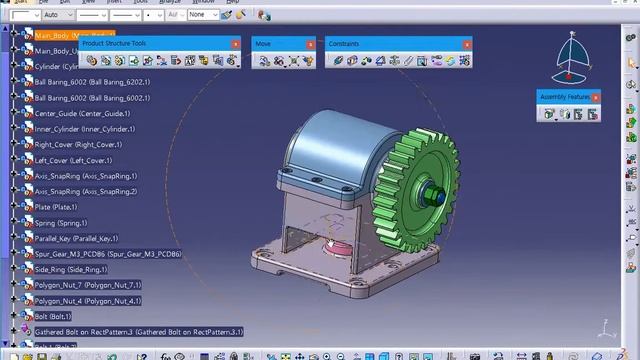Apply a Coincidence Constraint

(338, 61)
